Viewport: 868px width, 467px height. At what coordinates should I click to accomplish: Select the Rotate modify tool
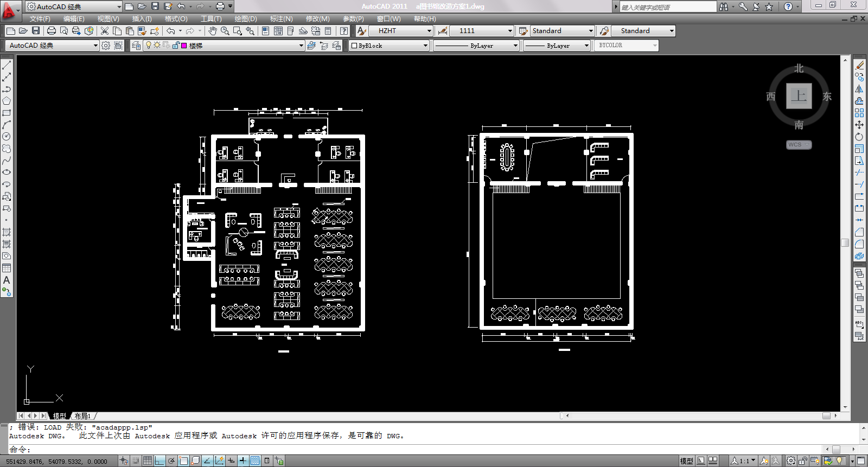coord(859,137)
